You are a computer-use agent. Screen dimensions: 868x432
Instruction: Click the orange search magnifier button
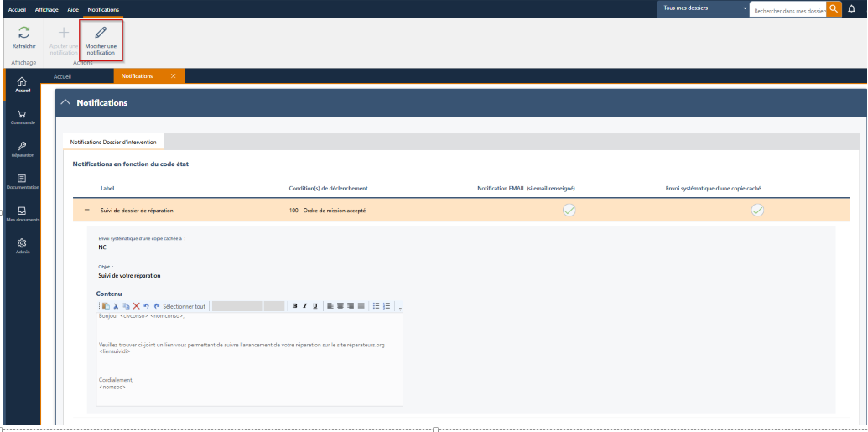coord(834,8)
